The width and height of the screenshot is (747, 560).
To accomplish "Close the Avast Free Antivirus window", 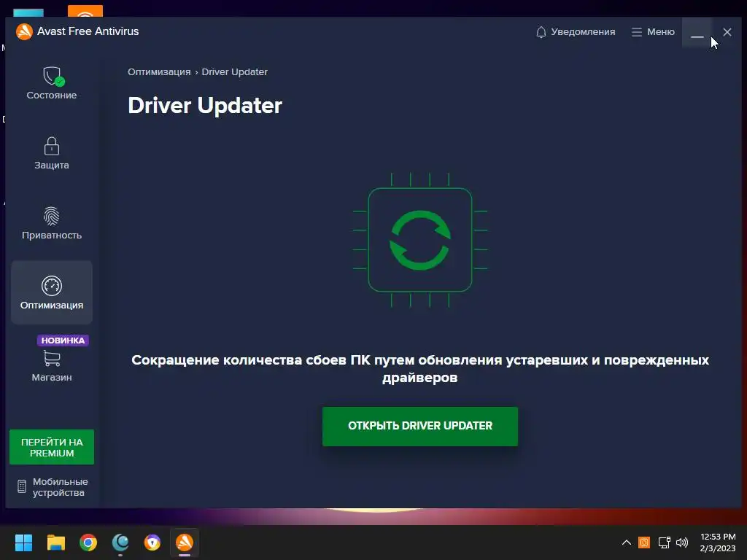I will coord(727,32).
